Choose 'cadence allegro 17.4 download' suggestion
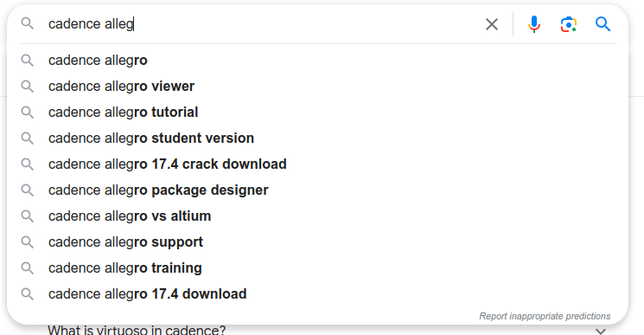 click(317, 294)
